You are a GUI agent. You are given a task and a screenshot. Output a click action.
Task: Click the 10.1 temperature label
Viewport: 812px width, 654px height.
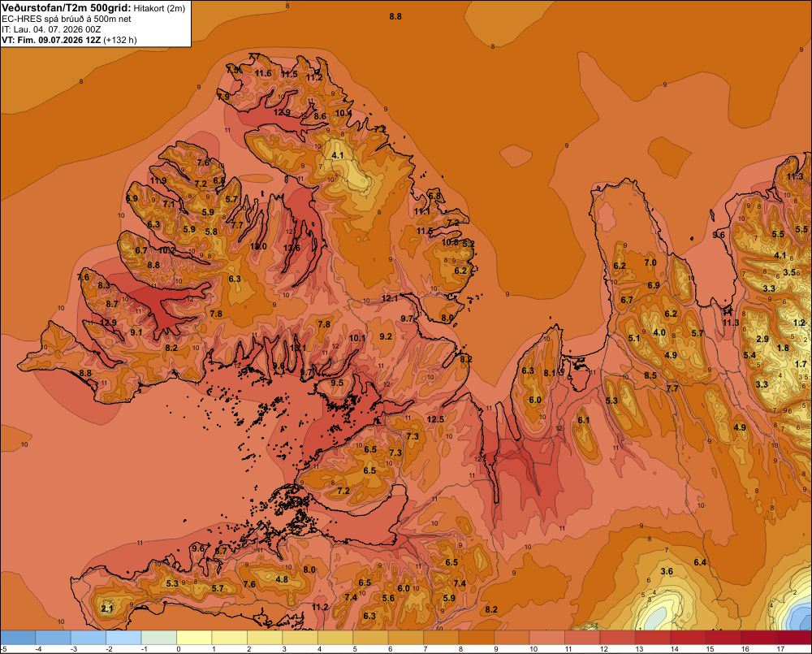(x=357, y=339)
